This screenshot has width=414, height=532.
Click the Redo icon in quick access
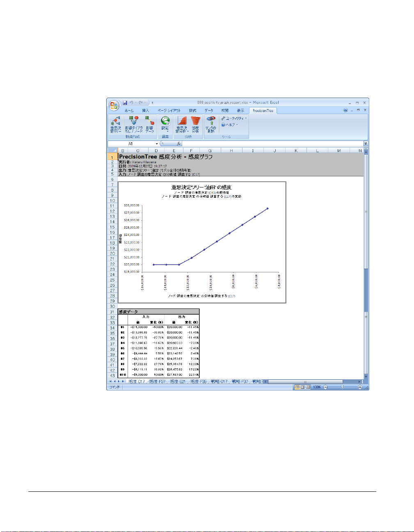(141, 103)
